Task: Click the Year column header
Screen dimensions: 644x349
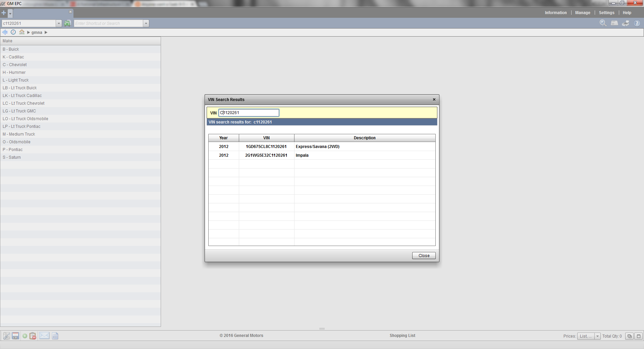Action: pos(224,138)
